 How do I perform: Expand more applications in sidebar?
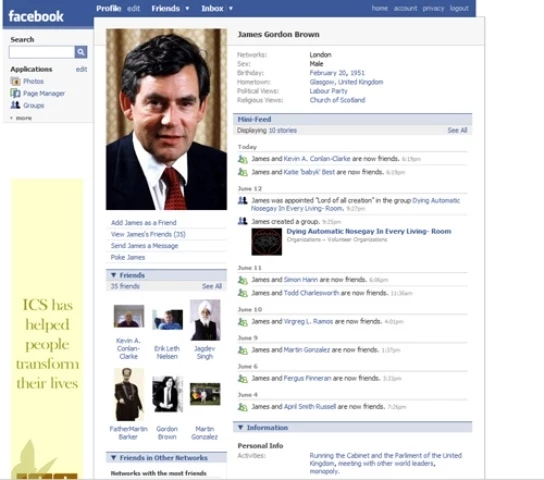click(x=21, y=118)
